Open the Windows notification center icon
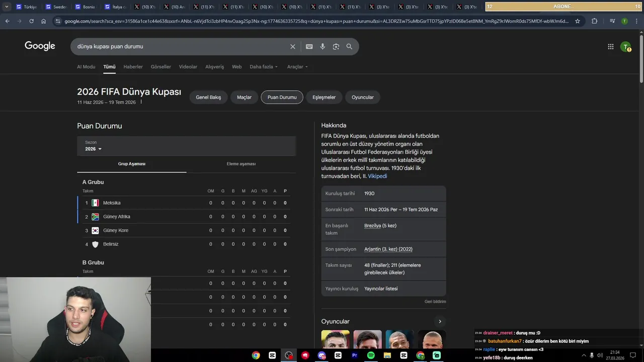 pos(633,355)
